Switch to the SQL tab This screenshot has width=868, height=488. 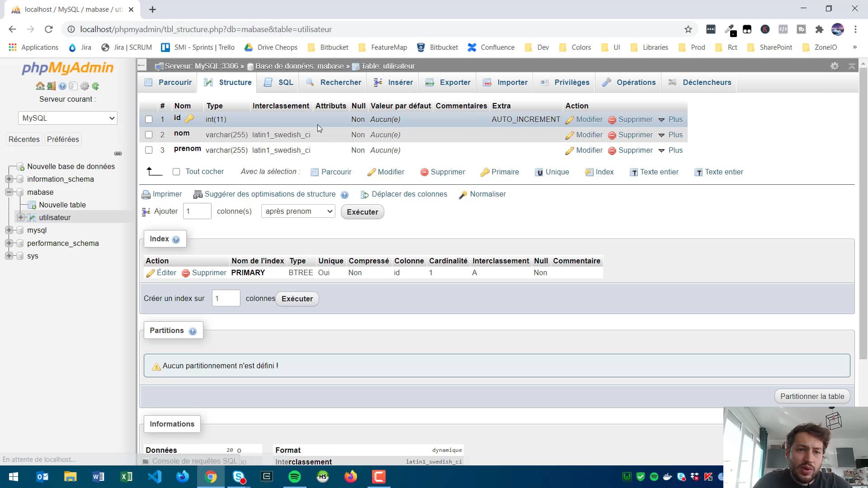click(x=278, y=82)
